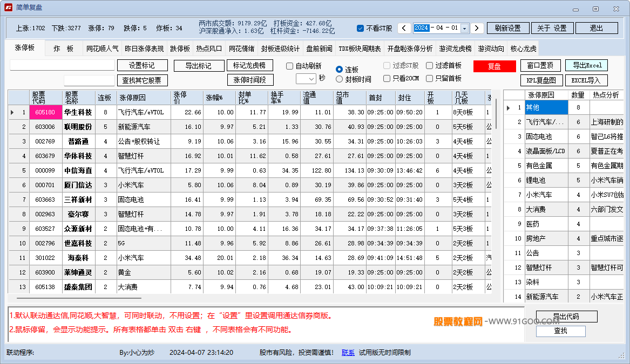The width and height of the screenshot is (630, 364).
Task: Open the 涨停时间段 button
Action: coord(250,80)
